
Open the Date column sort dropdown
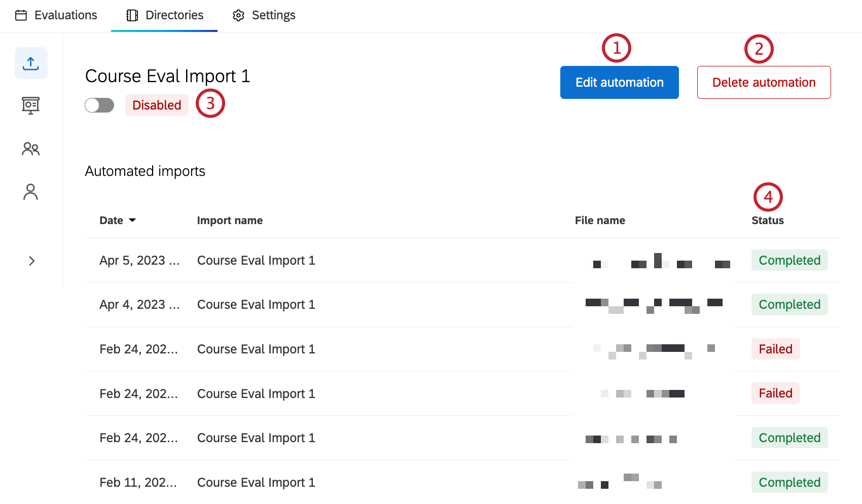coord(132,220)
